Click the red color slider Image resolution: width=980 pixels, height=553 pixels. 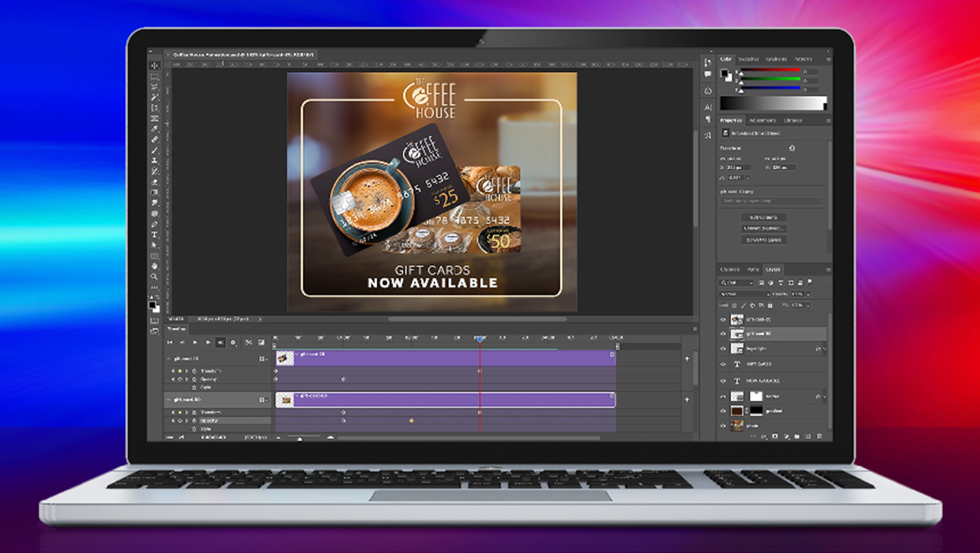pyautogui.click(x=771, y=70)
